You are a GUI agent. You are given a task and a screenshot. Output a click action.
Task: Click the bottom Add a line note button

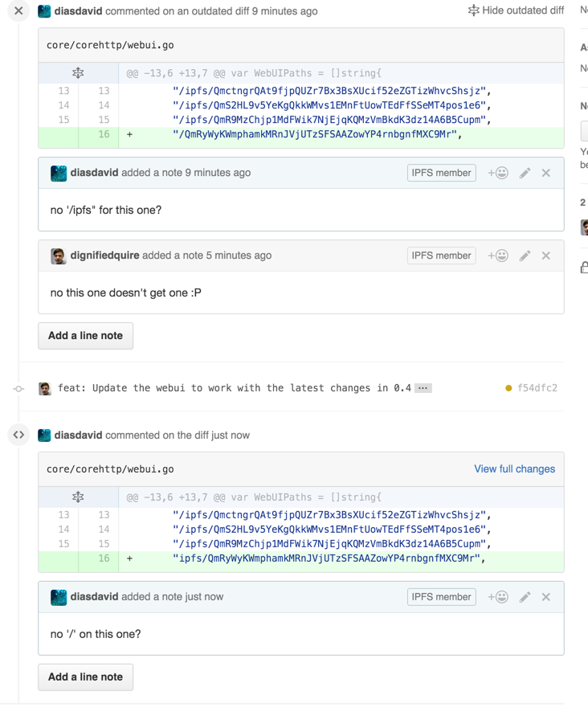(x=85, y=677)
